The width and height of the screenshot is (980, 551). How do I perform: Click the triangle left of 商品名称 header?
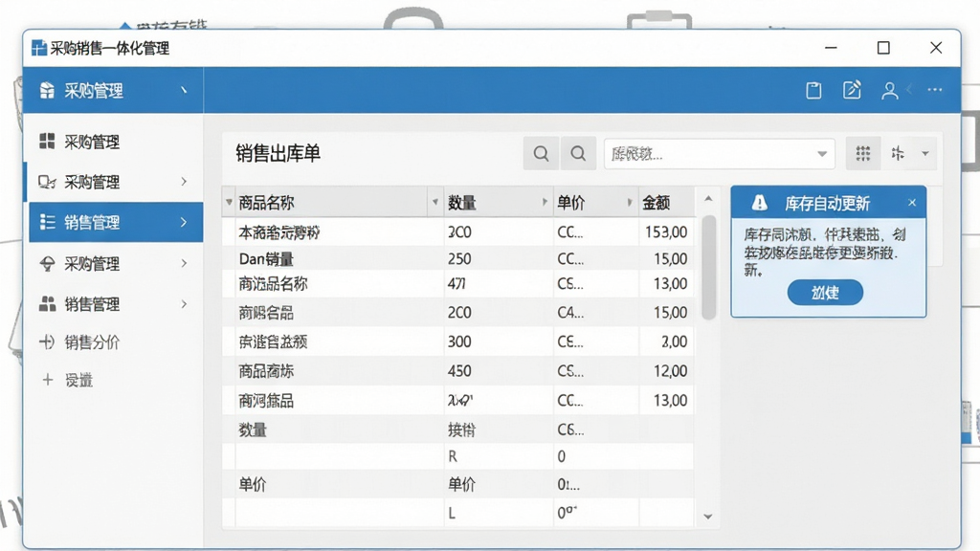[229, 203]
